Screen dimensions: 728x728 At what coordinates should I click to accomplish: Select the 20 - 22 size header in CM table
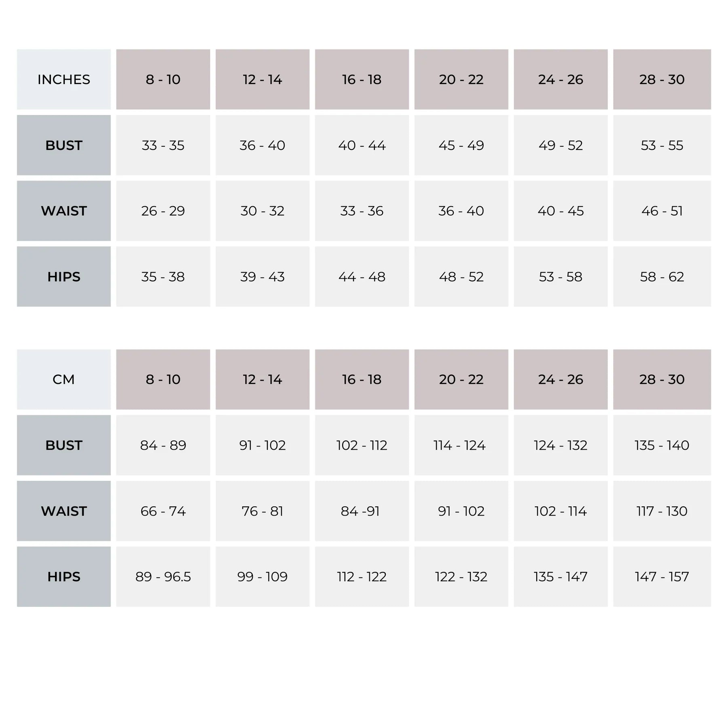click(461, 379)
